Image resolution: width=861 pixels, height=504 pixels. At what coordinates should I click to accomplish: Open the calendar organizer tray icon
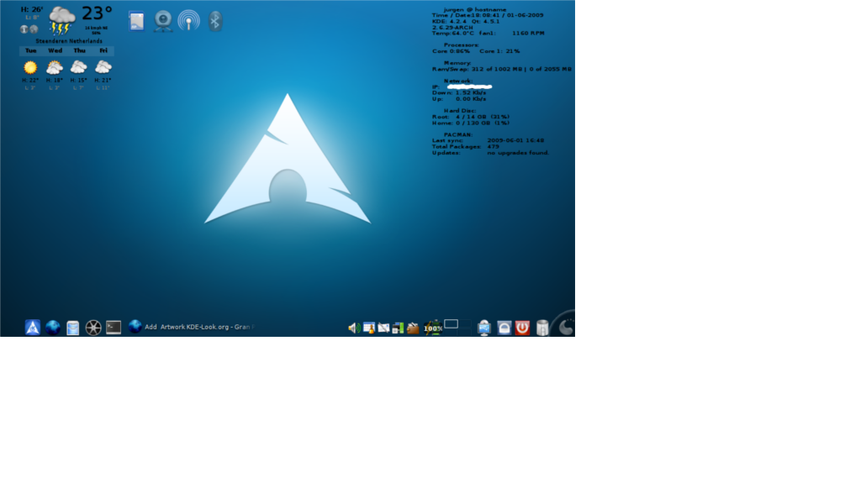tap(369, 328)
